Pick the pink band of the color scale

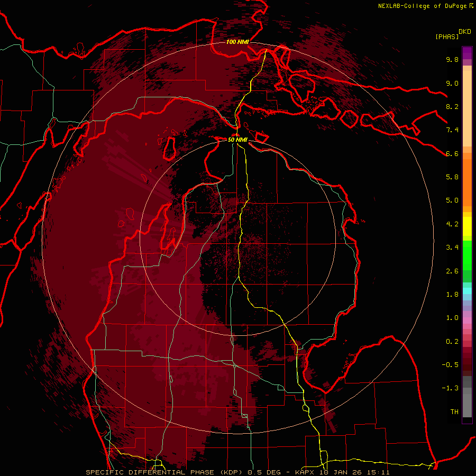[x=467, y=321]
